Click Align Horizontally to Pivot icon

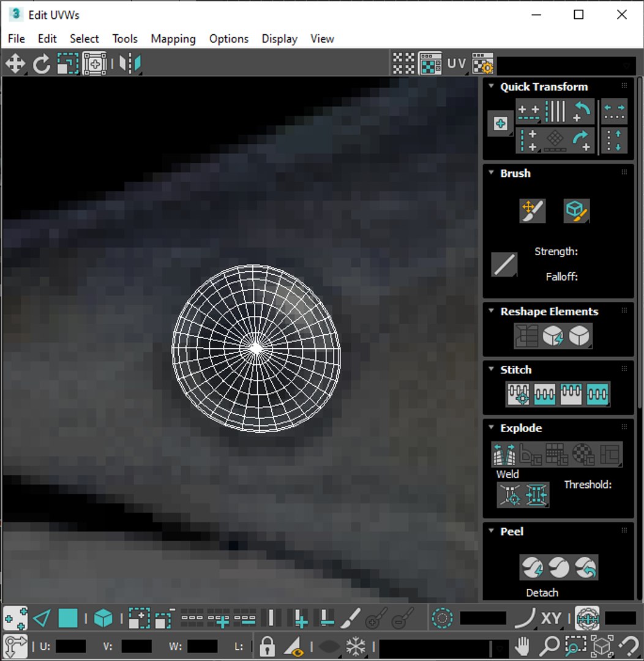pos(528,112)
